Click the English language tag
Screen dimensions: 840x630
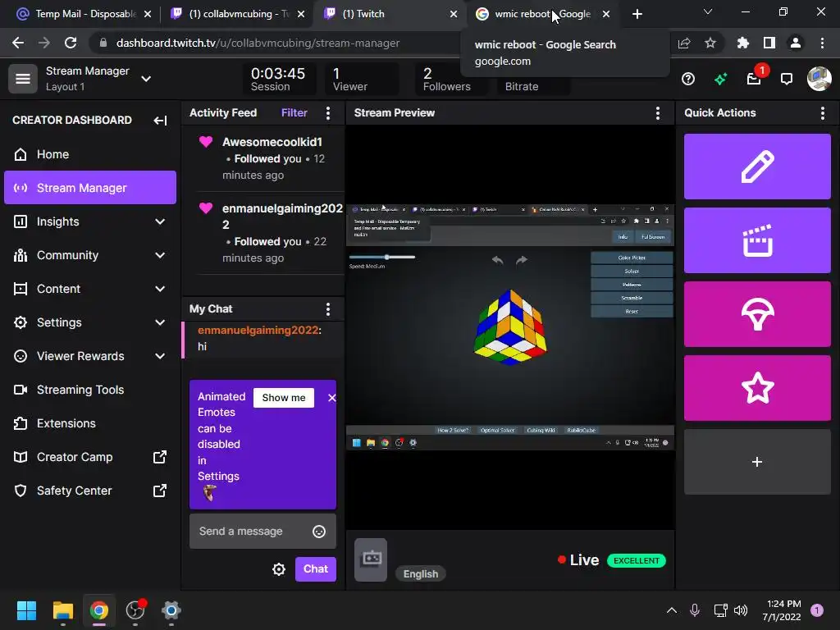click(x=421, y=573)
